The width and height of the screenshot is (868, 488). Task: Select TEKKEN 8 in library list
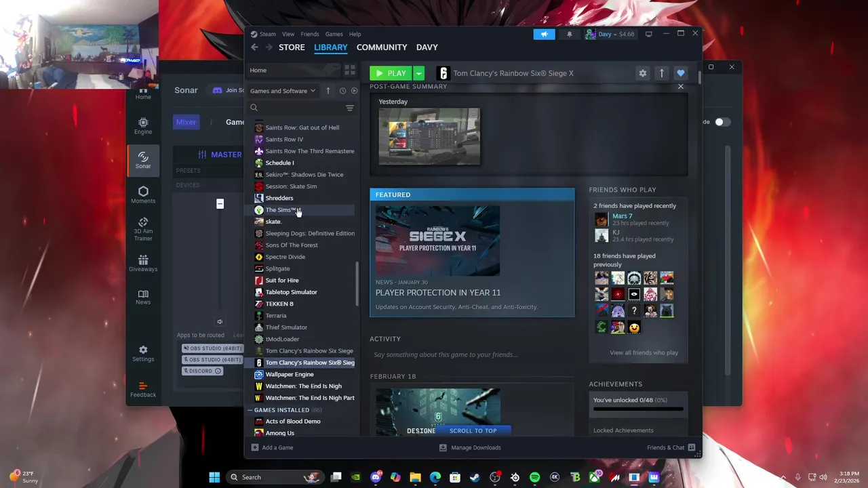(279, 304)
